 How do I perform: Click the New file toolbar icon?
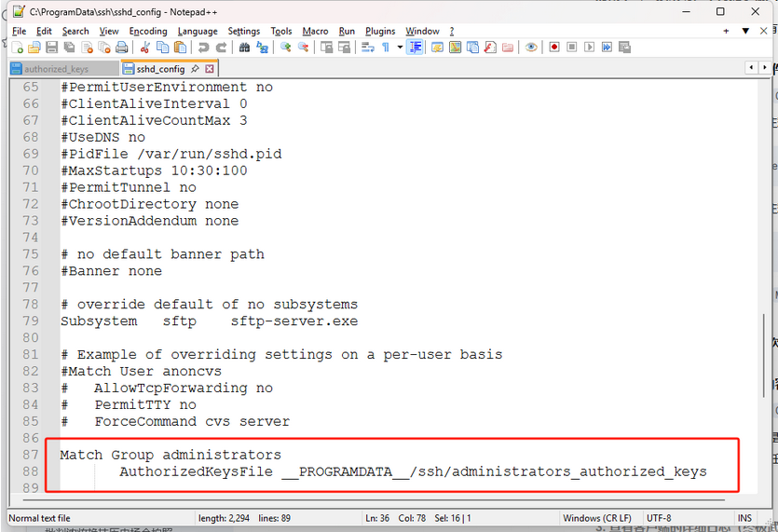18,48
